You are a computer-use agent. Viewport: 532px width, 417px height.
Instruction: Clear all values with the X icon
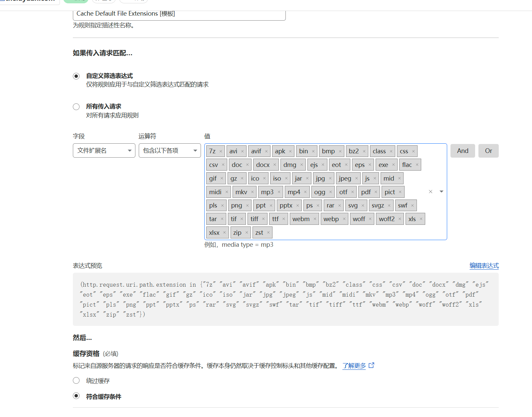431,192
